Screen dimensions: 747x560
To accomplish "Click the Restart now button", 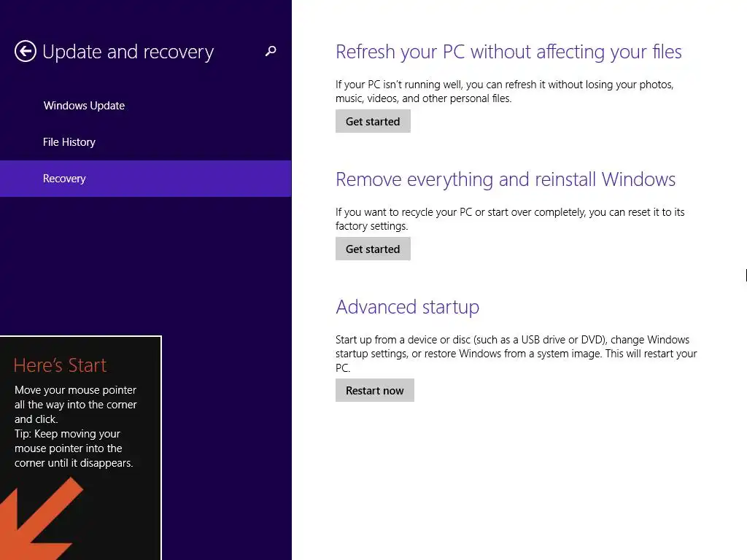I will pos(374,391).
